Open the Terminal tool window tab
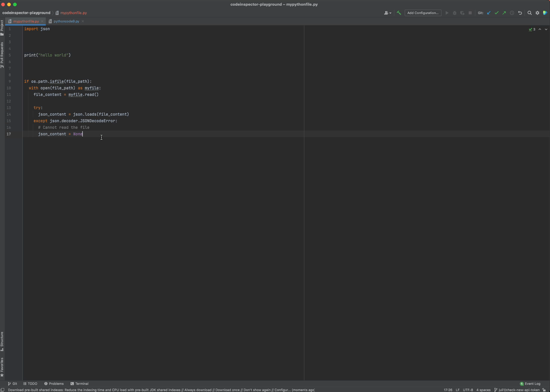The image size is (550, 392). click(x=80, y=384)
